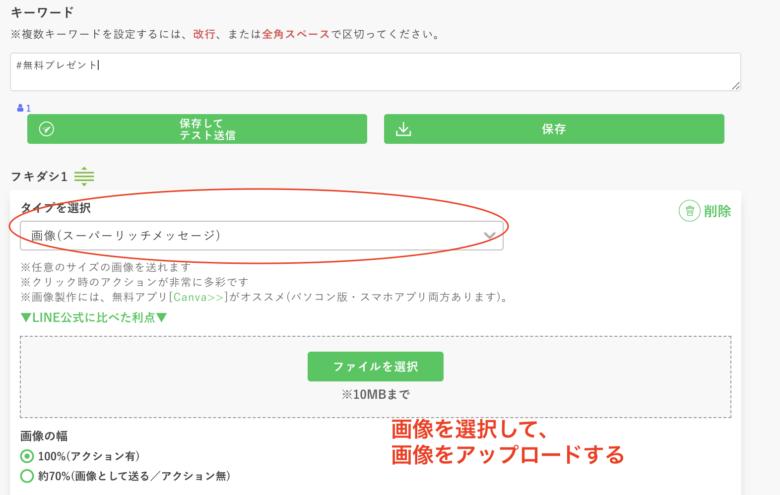
Task: Expand ▼LINE公式に比べた利点▼ section
Action: coord(94,317)
